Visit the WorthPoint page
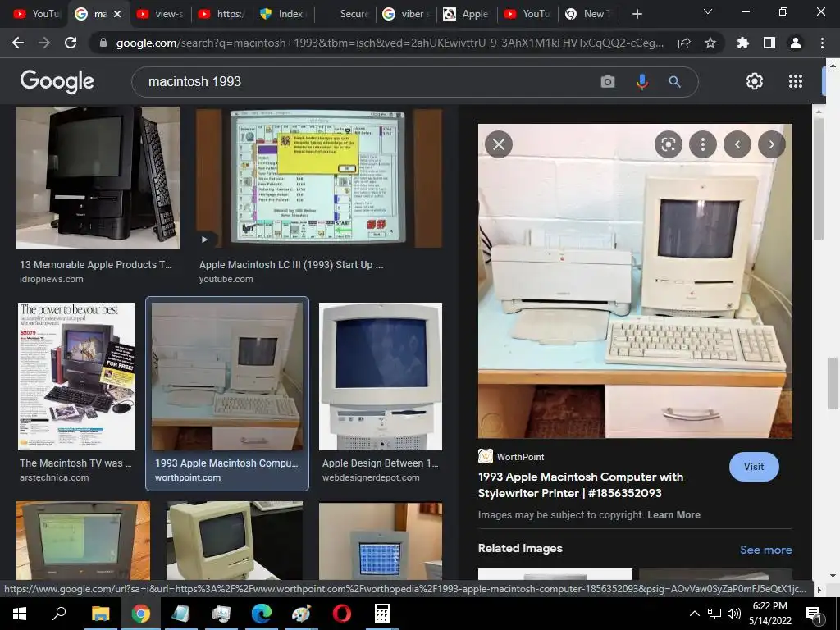This screenshot has width=840, height=630. (754, 467)
